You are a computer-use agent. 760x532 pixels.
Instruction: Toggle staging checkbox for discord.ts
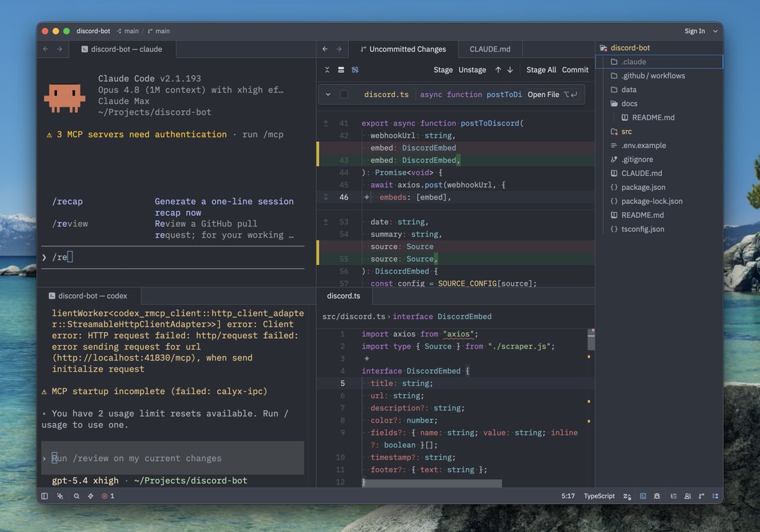point(344,94)
